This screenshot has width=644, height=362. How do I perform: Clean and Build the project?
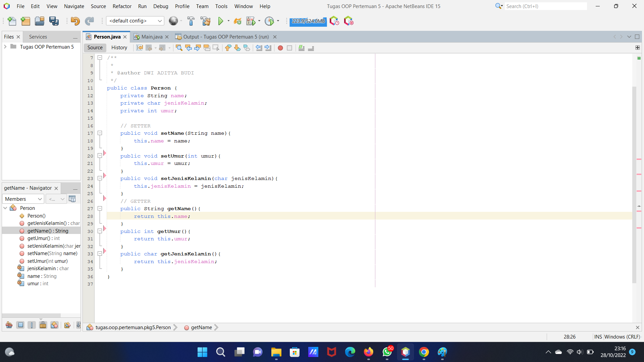[205, 21]
